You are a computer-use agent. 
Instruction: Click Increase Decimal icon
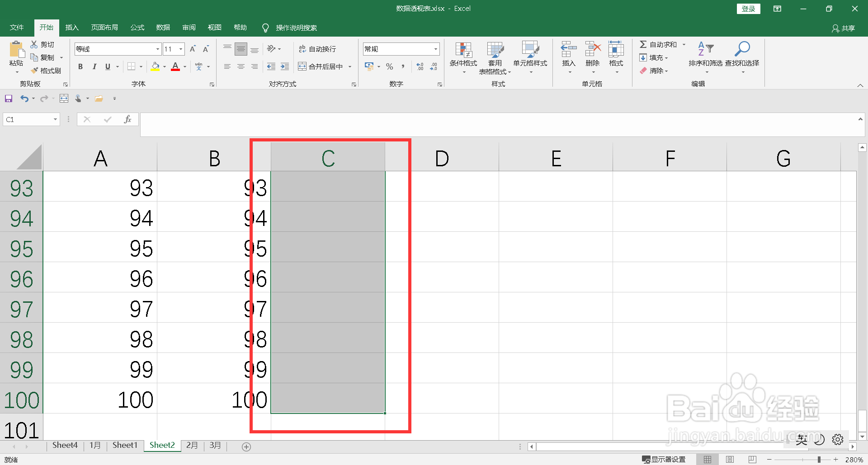pos(420,66)
